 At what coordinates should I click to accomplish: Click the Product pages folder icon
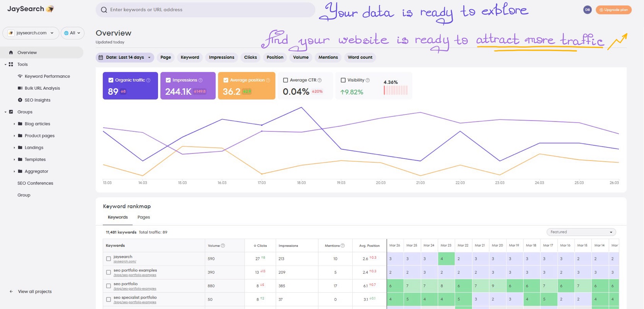(x=20, y=136)
